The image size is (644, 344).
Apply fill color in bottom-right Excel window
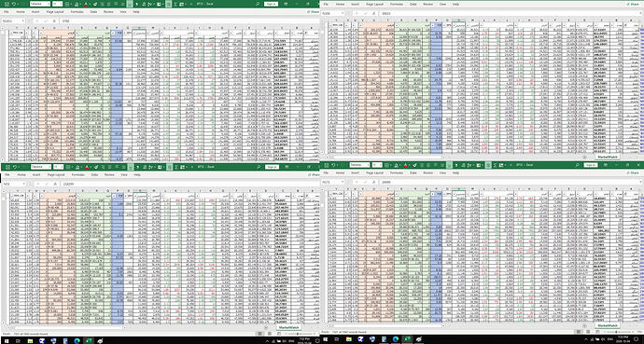pyautogui.click(x=396, y=165)
